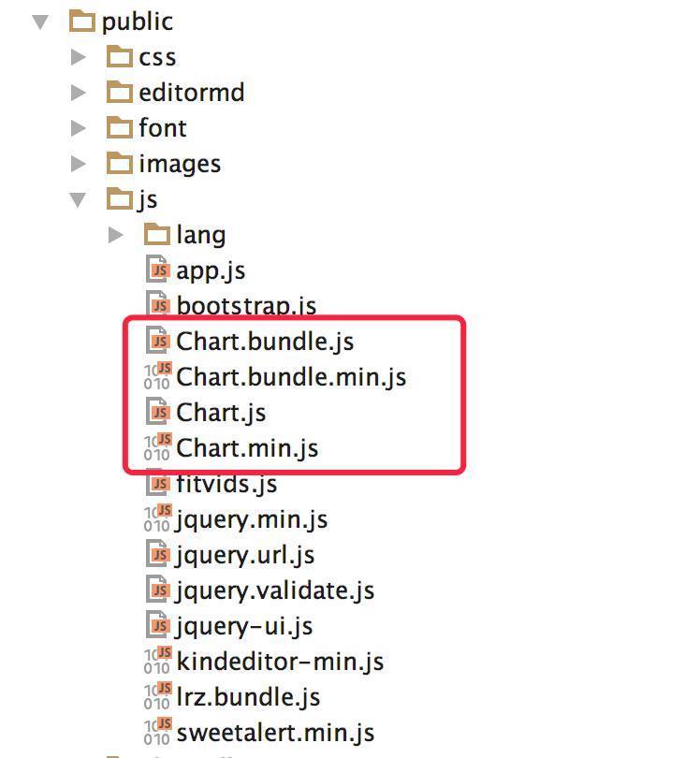Click the sweetalert.min.js file icon
This screenshot has width=700, height=758.
tap(157, 732)
